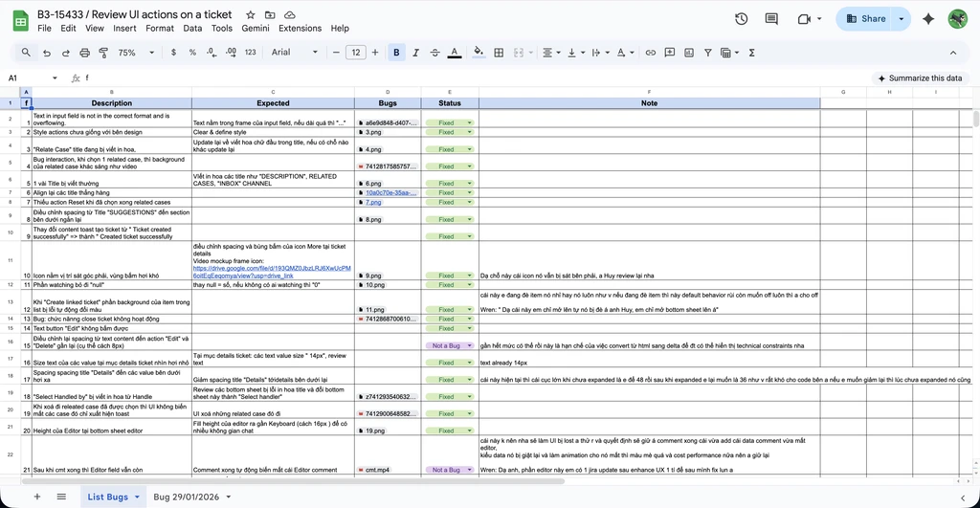Open the fill color picker
This screenshot has width=980, height=508.
tap(479, 53)
